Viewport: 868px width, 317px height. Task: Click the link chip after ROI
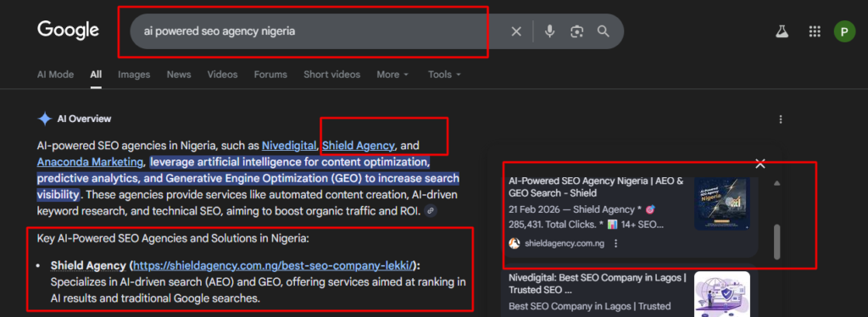pos(431,210)
